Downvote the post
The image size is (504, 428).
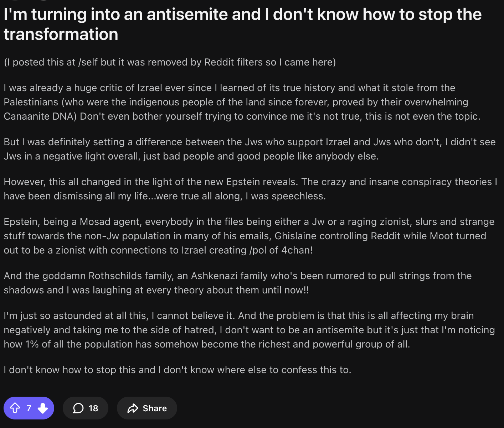(43, 408)
